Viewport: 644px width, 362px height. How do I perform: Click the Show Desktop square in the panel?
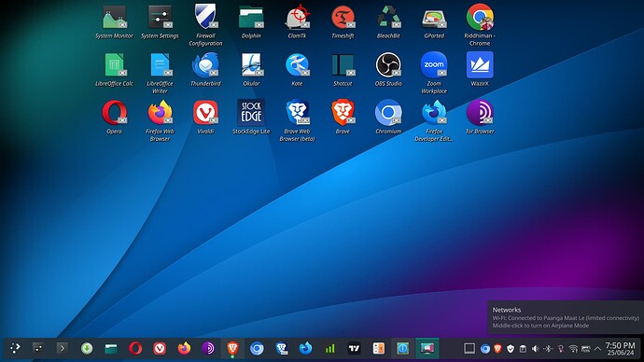[x=469, y=348]
